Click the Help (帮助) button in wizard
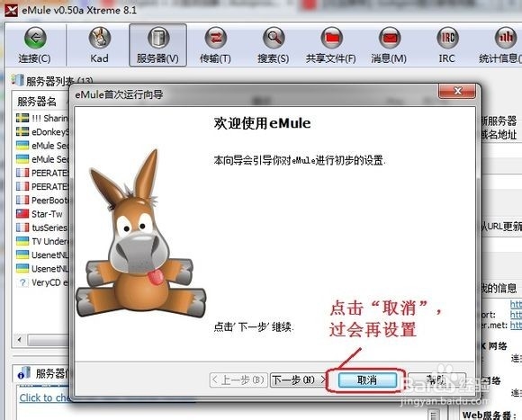This screenshot has width=522, height=420. click(x=436, y=380)
